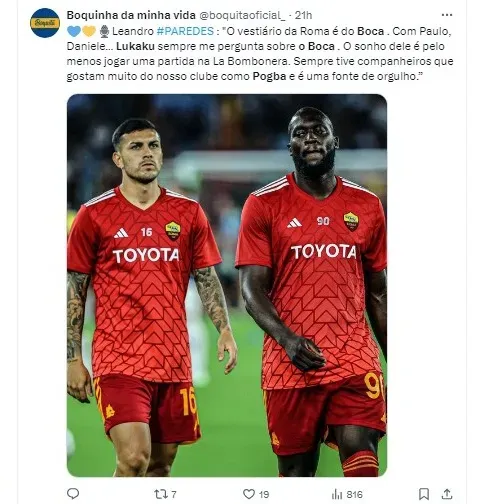
Task: Bookmark this tweet
Action: 424,494
